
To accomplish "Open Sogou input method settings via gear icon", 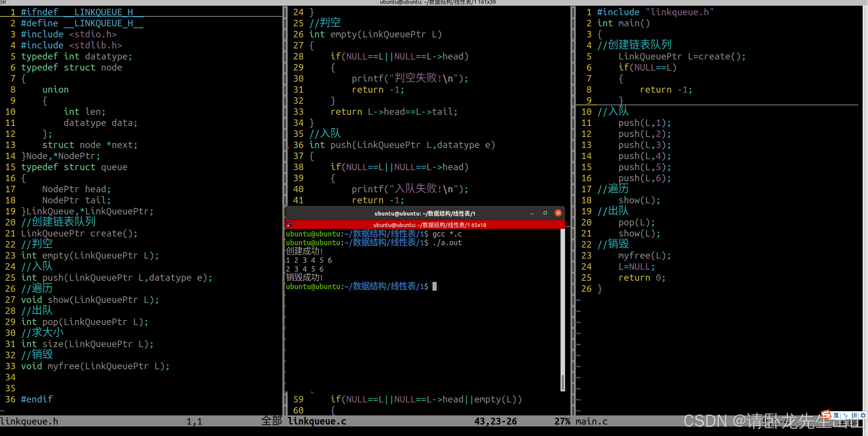I will tap(863, 415).
